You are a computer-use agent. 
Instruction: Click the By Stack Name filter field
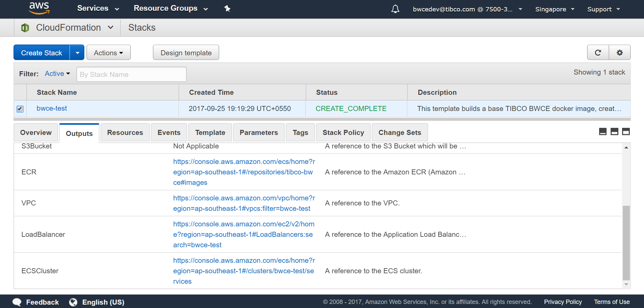(132, 75)
